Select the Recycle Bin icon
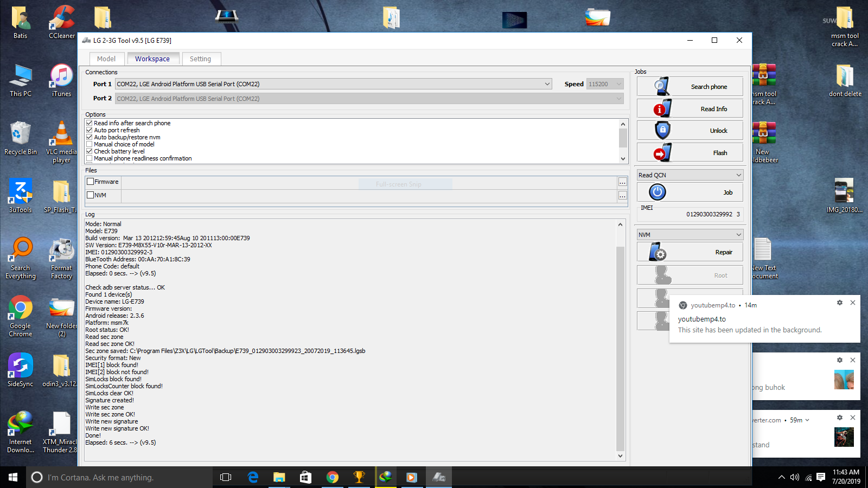 (21, 138)
